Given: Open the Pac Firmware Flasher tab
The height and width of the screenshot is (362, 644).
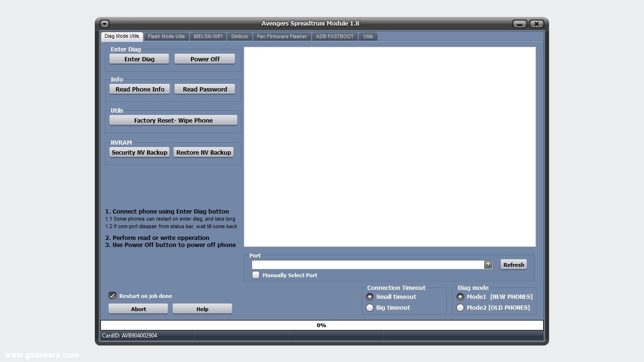Looking at the screenshot, I should (281, 36).
